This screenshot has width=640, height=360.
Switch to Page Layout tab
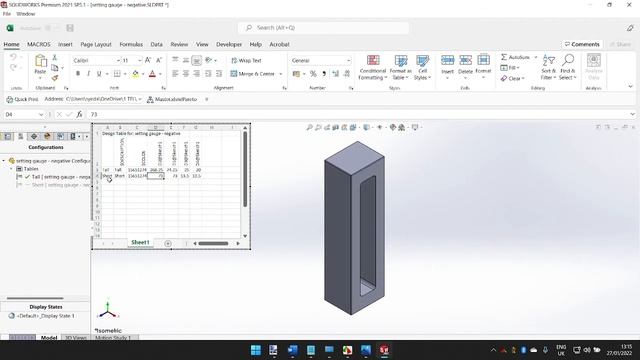coord(96,44)
